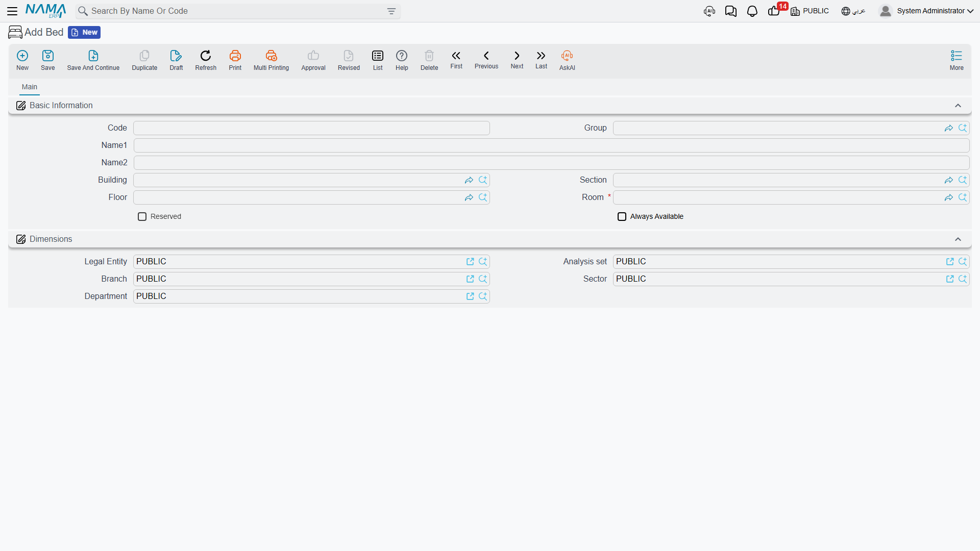
Task: Search the Sector field lookup icon
Action: coord(963,279)
